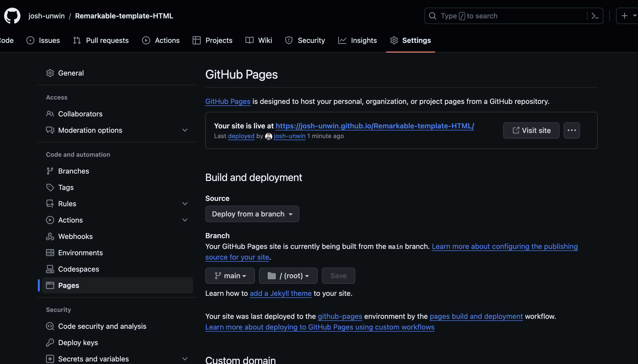The height and width of the screenshot is (364, 638).
Task: Click the GitHub Octocat logo
Action: pyautogui.click(x=12, y=16)
